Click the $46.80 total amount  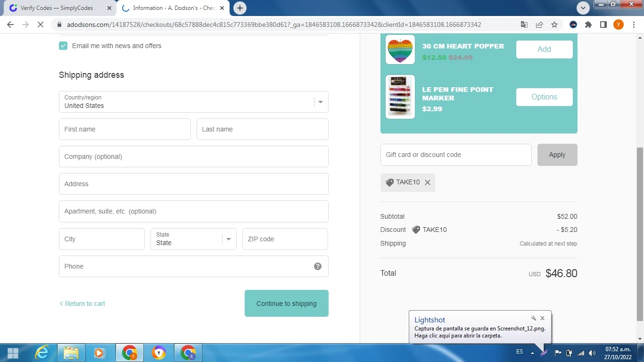tap(561, 273)
